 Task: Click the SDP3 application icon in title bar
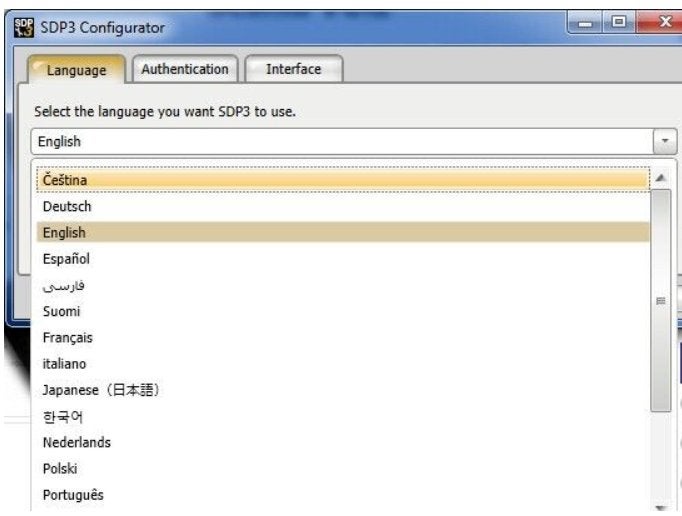click(x=23, y=28)
